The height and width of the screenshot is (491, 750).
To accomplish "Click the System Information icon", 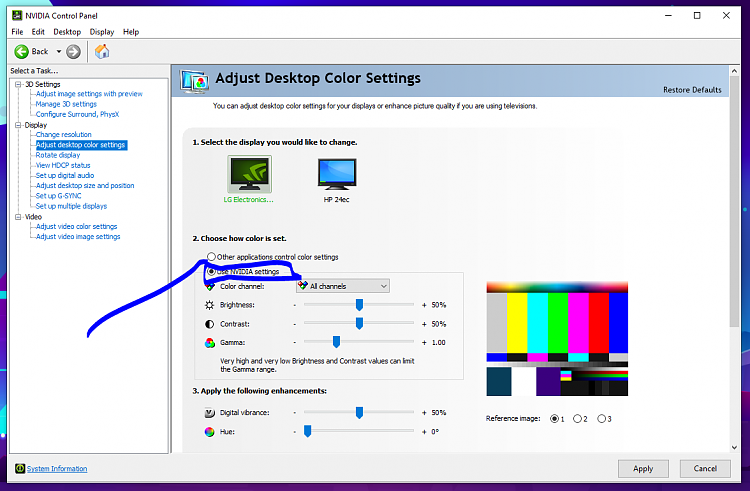I will tap(20, 469).
